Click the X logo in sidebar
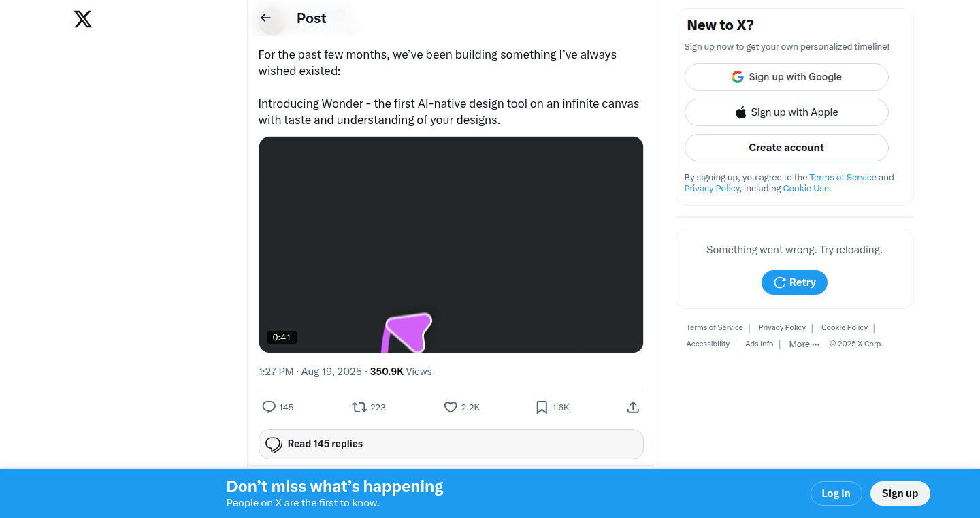The image size is (980, 518). pos(83,19)
